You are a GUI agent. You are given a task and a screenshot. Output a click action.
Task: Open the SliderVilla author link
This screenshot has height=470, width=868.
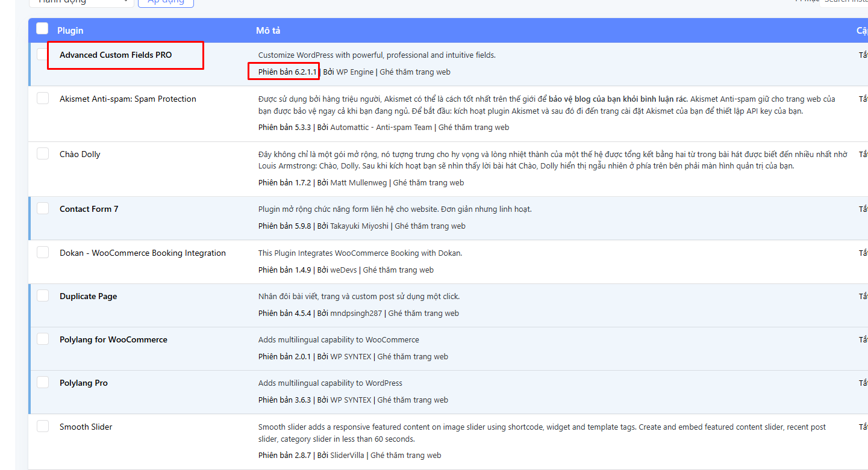pos(347,456)
